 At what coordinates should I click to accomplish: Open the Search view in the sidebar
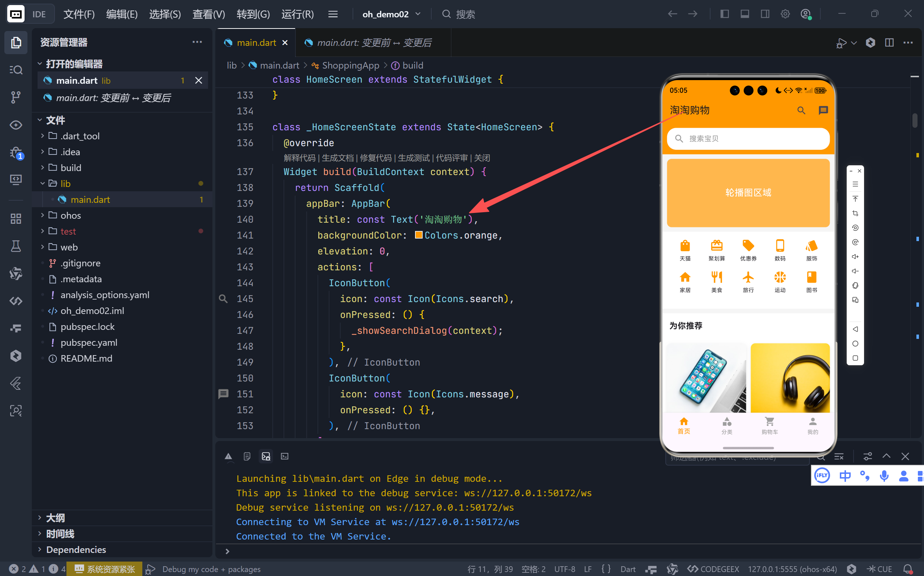click(x=16, y=70)
